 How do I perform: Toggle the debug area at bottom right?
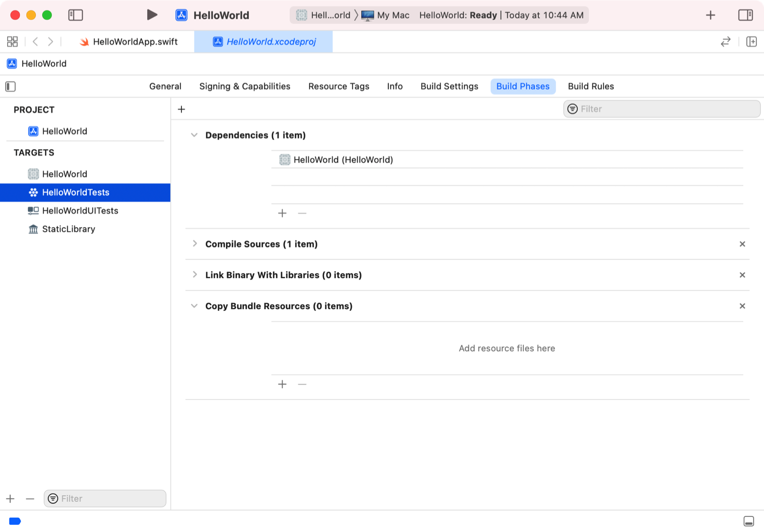point(748,521)
